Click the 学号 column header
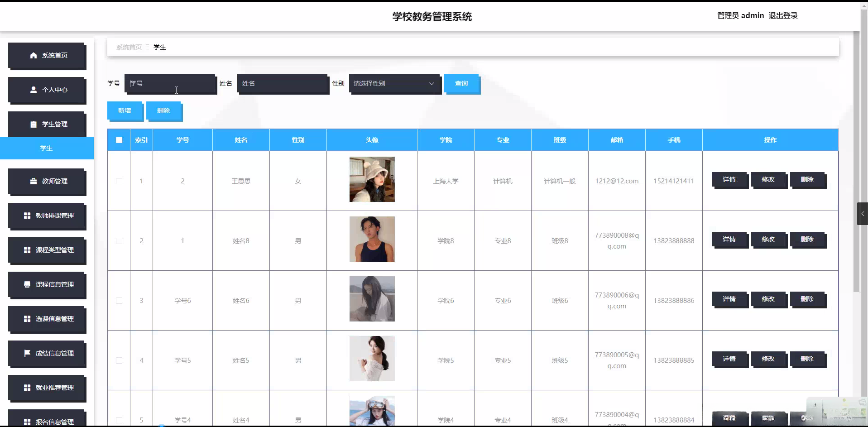Screen dimensions: 868x427 click(x=182, y=140)
